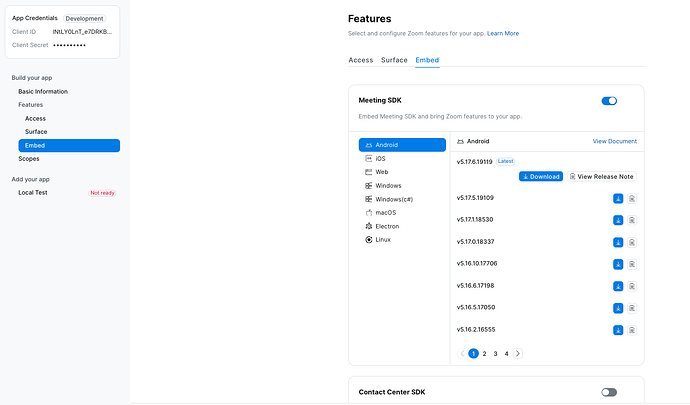Open Access in sidebar
This screenshot has width=690, height=405.
point(35,118)
